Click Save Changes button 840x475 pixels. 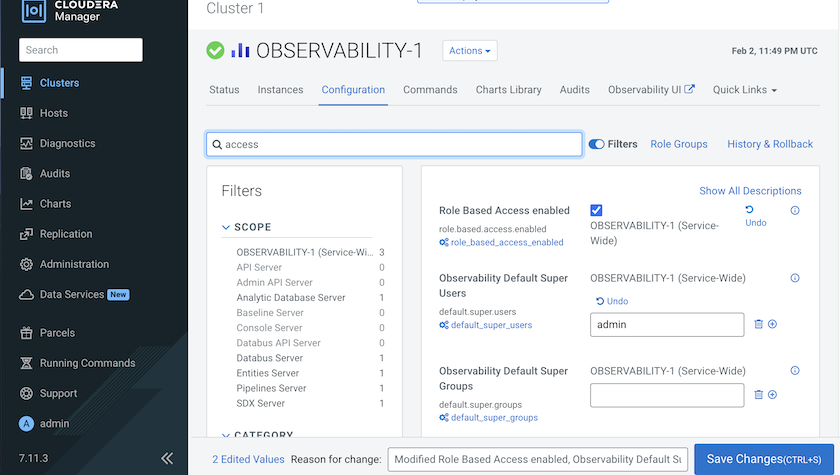coord(764,459)
